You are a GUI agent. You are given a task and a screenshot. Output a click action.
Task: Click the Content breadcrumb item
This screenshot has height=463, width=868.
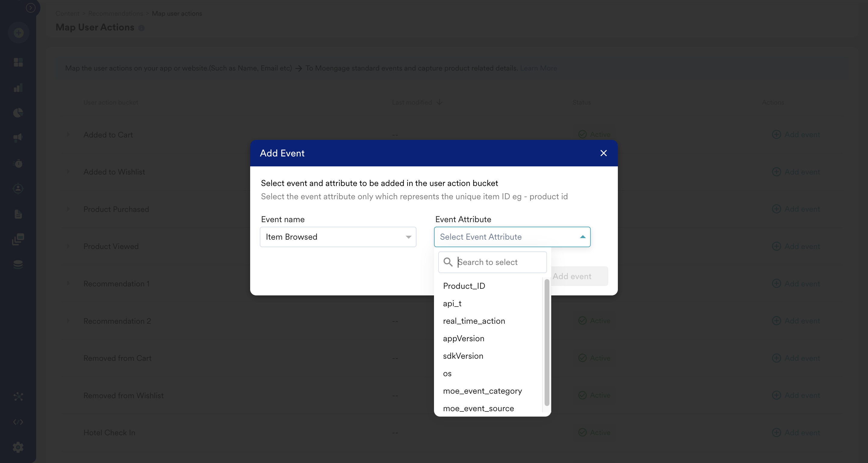coord(67,13)
